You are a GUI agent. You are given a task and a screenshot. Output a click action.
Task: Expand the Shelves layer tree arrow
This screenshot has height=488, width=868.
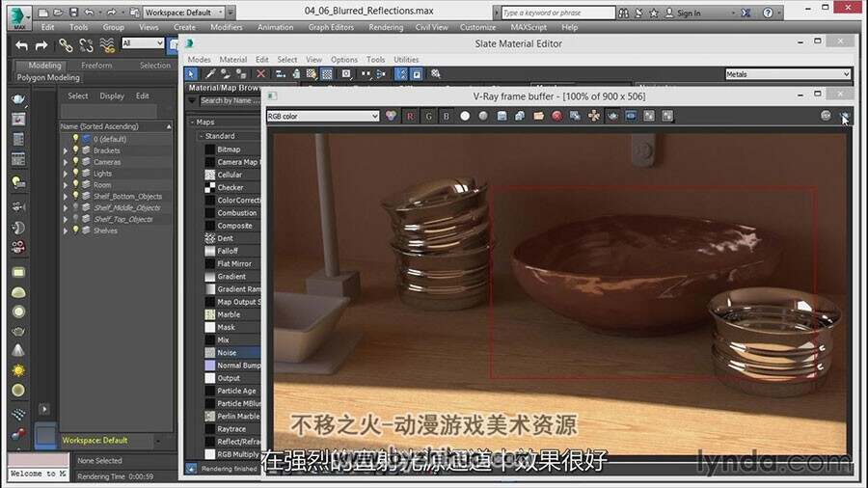(66, 231)
